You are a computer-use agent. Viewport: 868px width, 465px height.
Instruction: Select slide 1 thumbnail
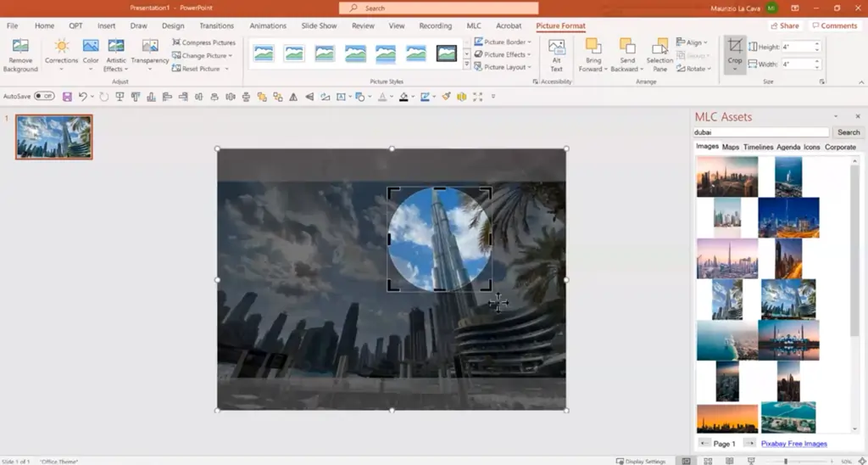point(53,137)
